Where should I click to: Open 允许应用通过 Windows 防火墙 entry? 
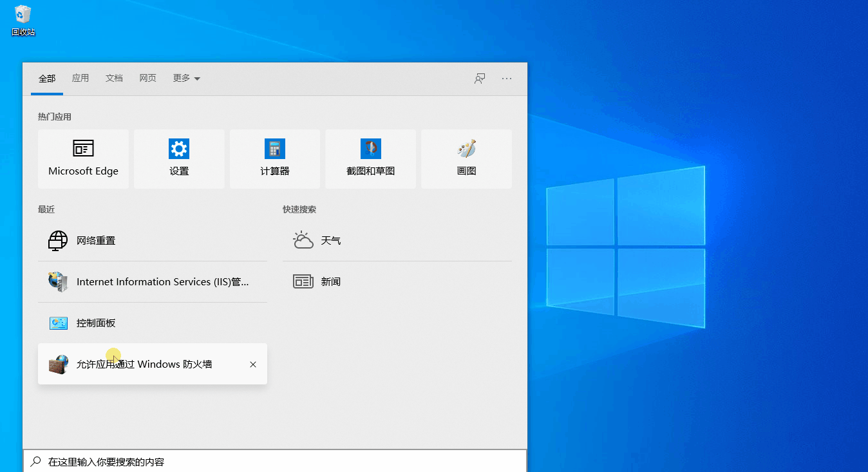[x=153, y=364]
